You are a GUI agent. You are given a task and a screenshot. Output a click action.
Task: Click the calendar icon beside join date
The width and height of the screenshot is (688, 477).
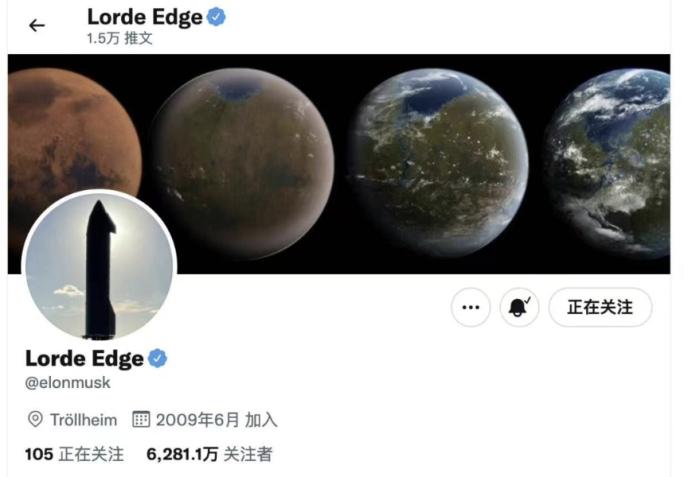pos(141,420)
